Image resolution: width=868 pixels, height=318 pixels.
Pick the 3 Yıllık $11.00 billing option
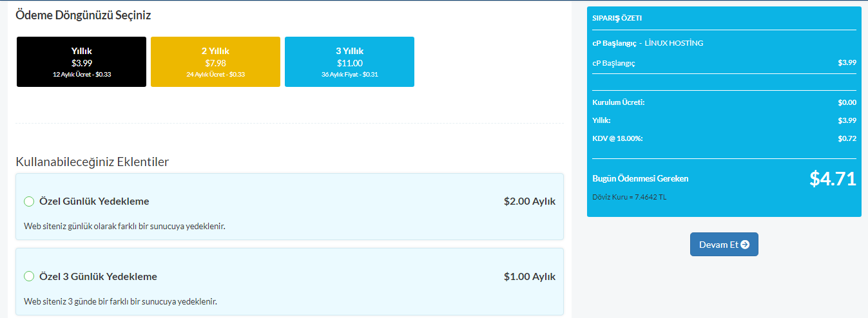coord(349,62)
